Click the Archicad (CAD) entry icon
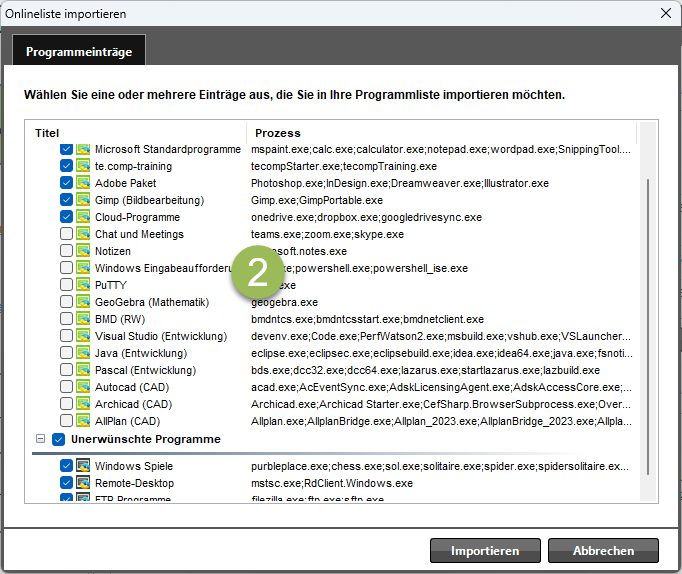 [83, 404]
